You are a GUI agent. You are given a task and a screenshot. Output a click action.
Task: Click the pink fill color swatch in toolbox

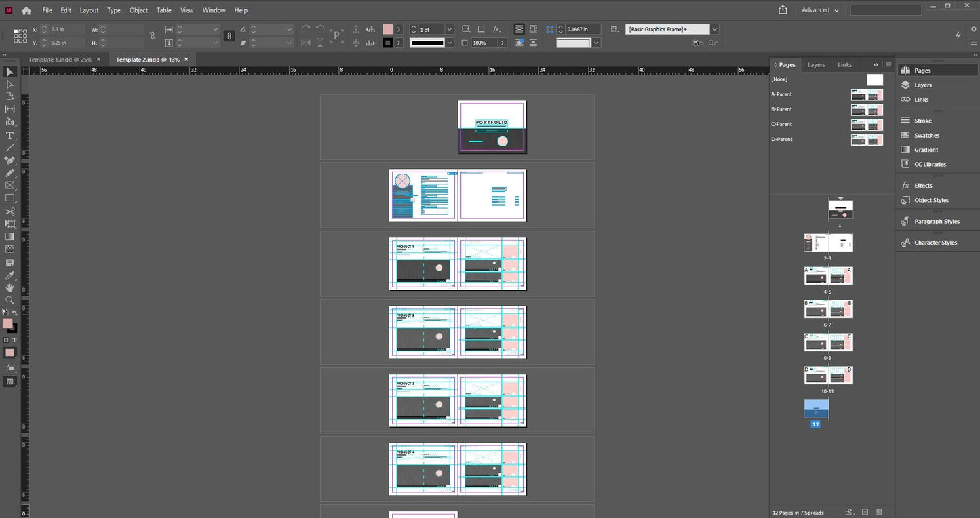(7, 323)
